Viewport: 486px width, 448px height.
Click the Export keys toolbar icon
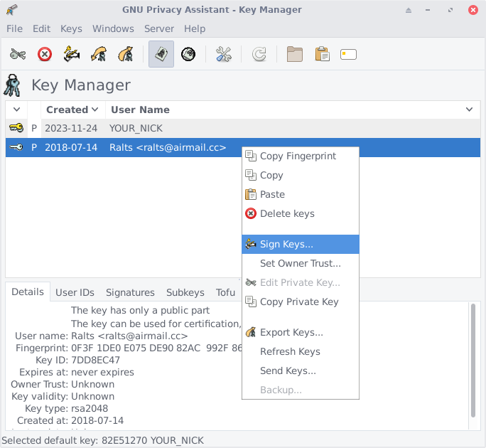(x=126, y=54)
